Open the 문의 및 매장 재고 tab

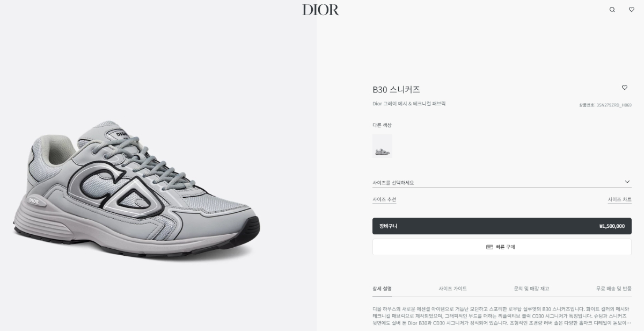531,289
